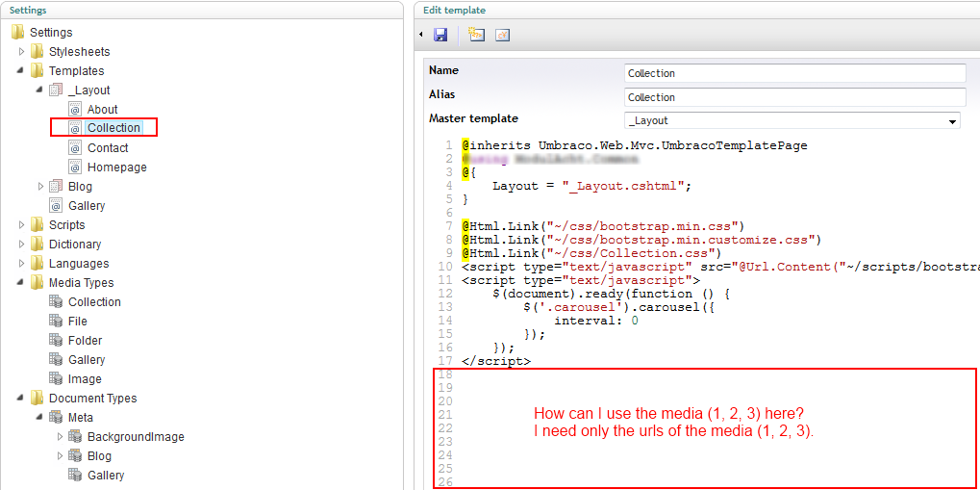Select the Gallery label under Media Types
Image resolution: width=980 pixels, height=490 pixels.
coord(87,360)
